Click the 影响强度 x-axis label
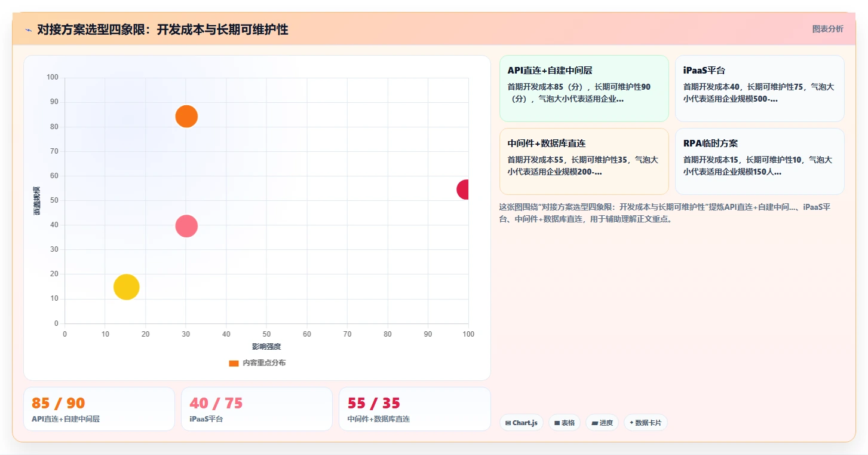Viewport: 868px width, 455px height. [x=266, y=347]
